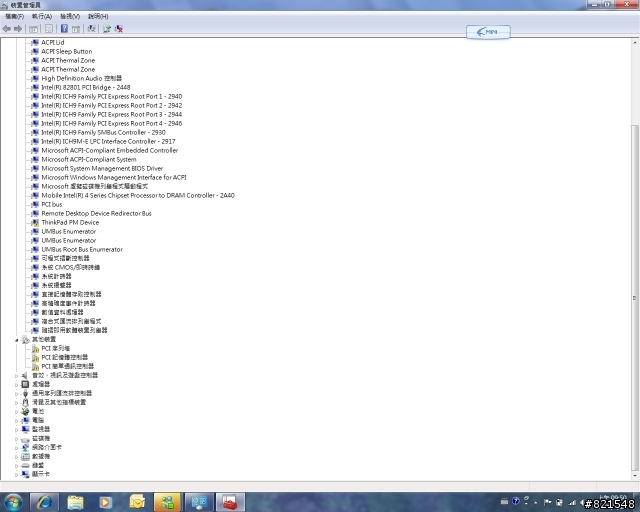The height and width of the screenshot is (512, 640).
Task: Click the vertical scrollbar down arrow
Action: coord(635,476)
